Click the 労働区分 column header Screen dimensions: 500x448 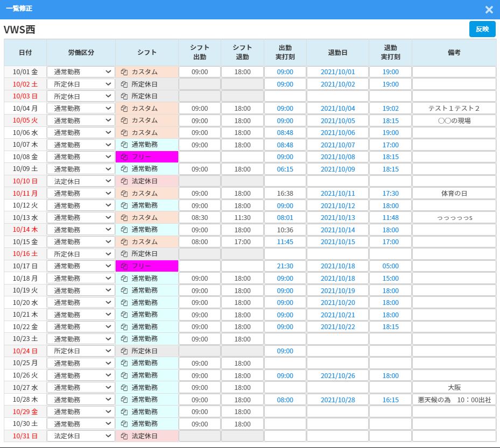[81, 53]
